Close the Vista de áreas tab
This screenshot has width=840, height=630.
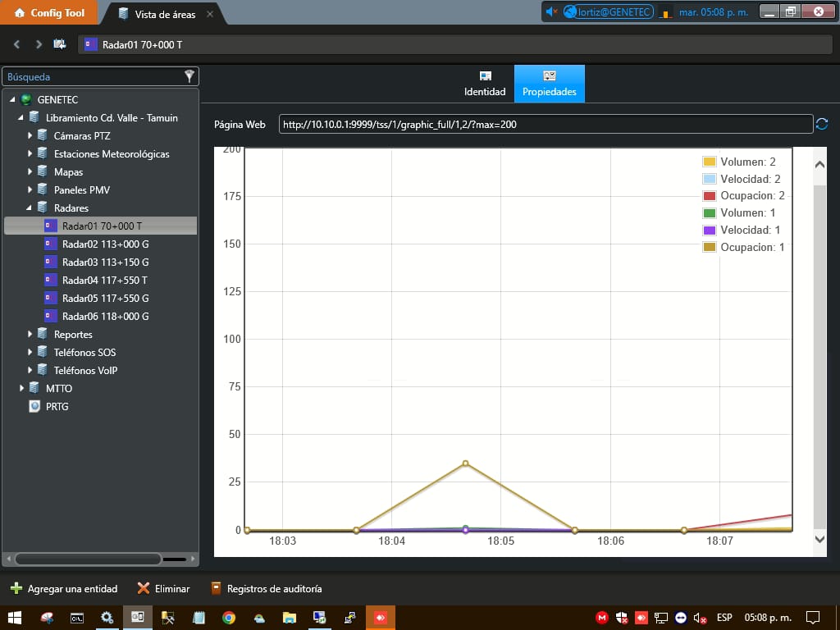(x=210, y=14)
